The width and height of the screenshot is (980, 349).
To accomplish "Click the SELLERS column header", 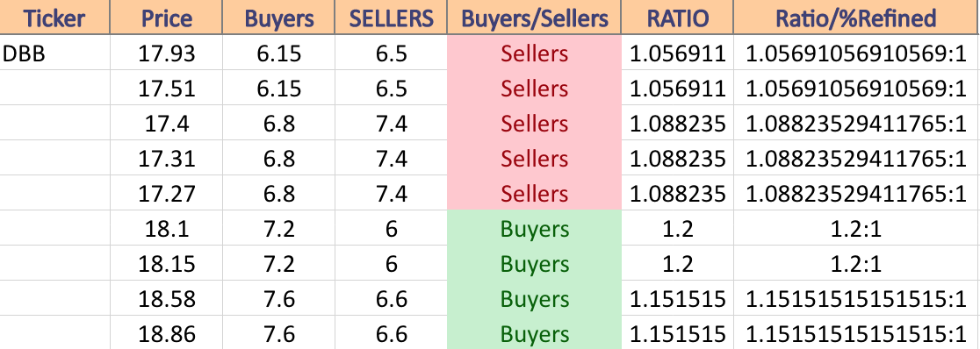I will [392, 18].
